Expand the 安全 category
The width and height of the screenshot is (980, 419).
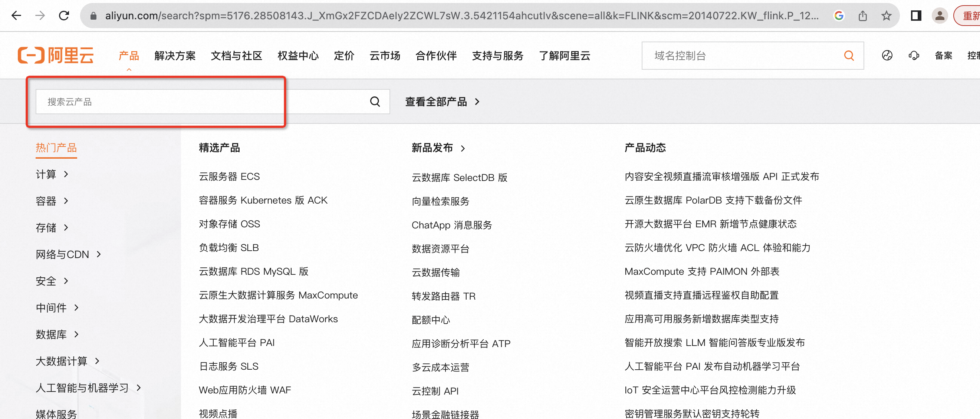click(52, 281)
